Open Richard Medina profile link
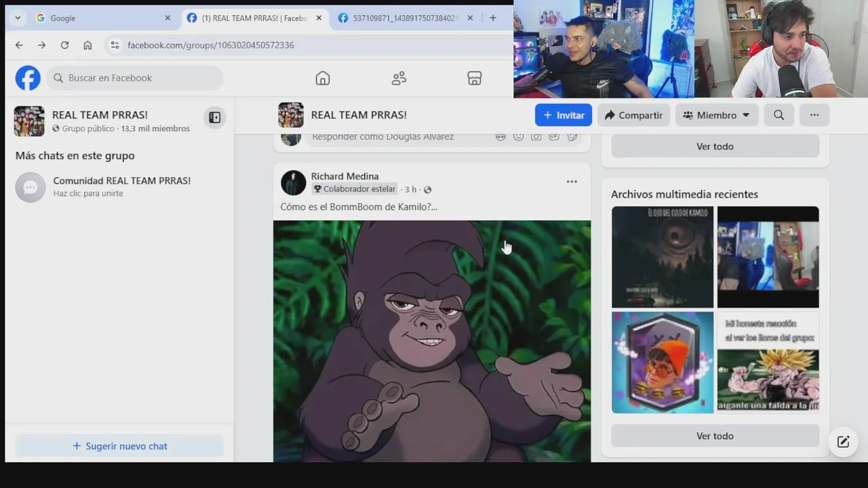The image size is (868, 488). coord(344,176)
